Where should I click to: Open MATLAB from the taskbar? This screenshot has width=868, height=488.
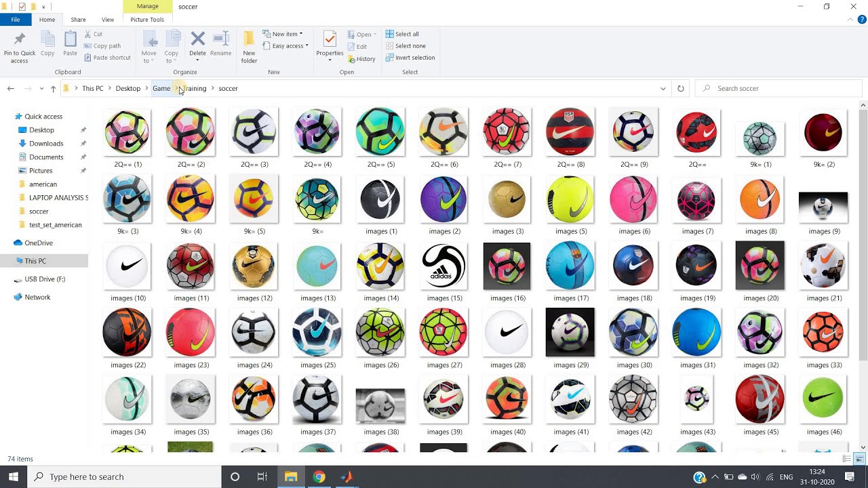click(x=347, y=476)
